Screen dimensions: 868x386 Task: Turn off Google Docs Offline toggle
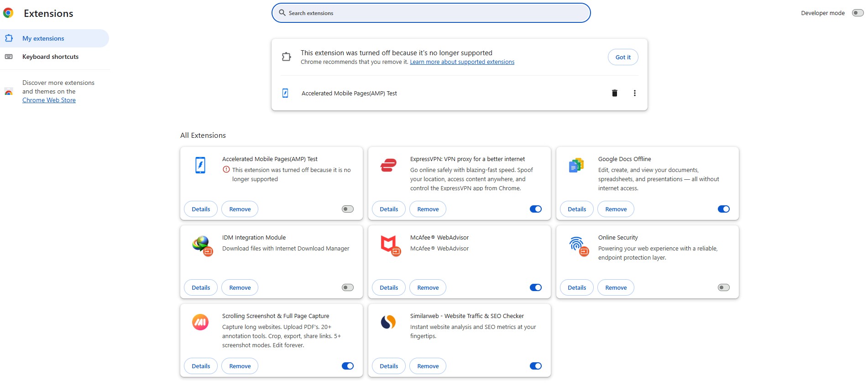(x=723, y=209)
